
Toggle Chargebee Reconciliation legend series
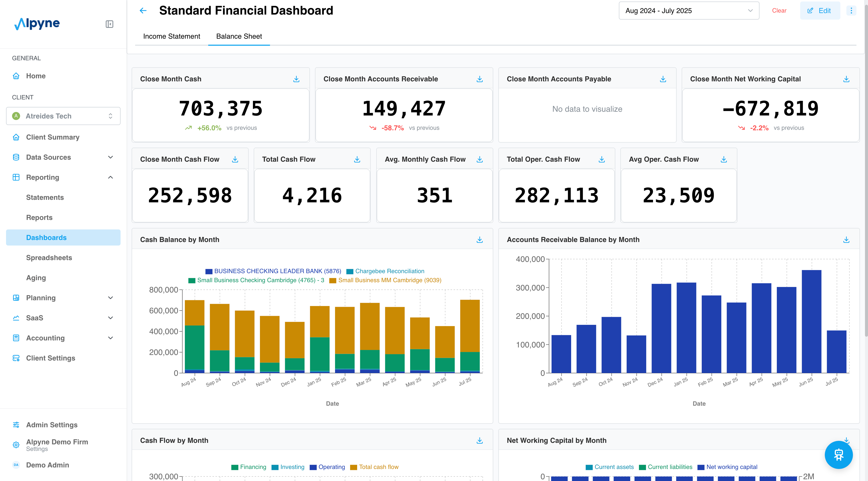pyautogui.click(x=390, y=271)
